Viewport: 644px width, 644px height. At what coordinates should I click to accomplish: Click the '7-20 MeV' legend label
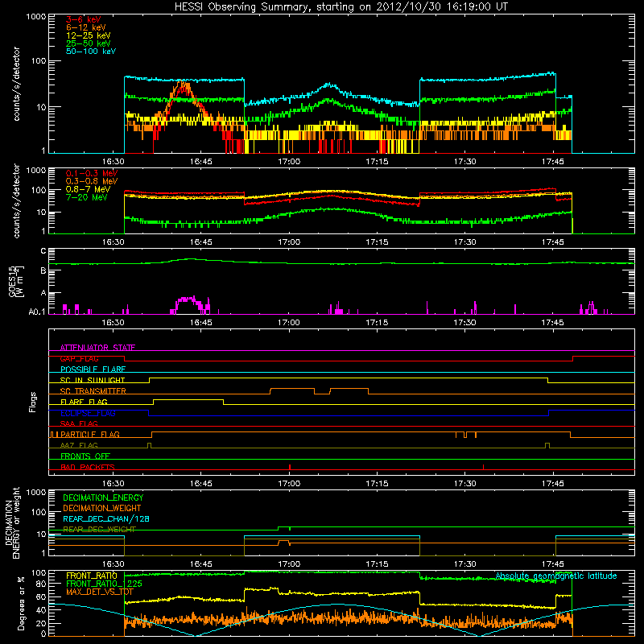pos(87,197)
